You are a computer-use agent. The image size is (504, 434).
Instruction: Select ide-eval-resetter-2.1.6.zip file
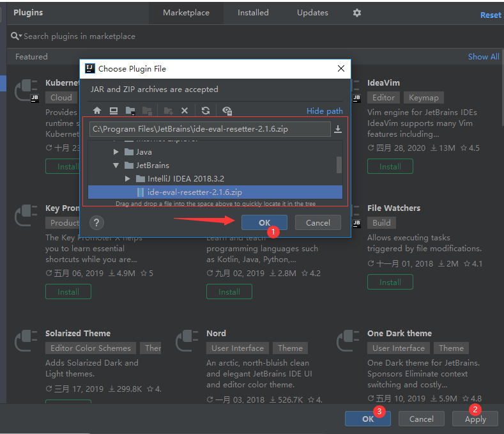coord(215,192)
